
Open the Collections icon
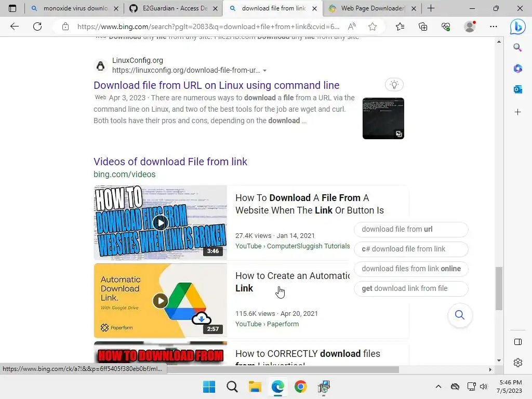[423, 26]
